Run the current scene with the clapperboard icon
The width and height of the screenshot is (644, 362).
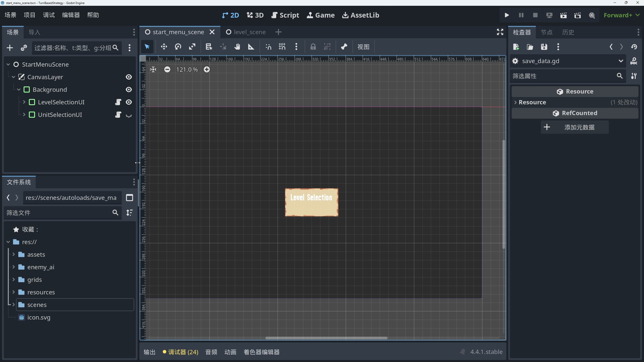(x=563, y=15)
